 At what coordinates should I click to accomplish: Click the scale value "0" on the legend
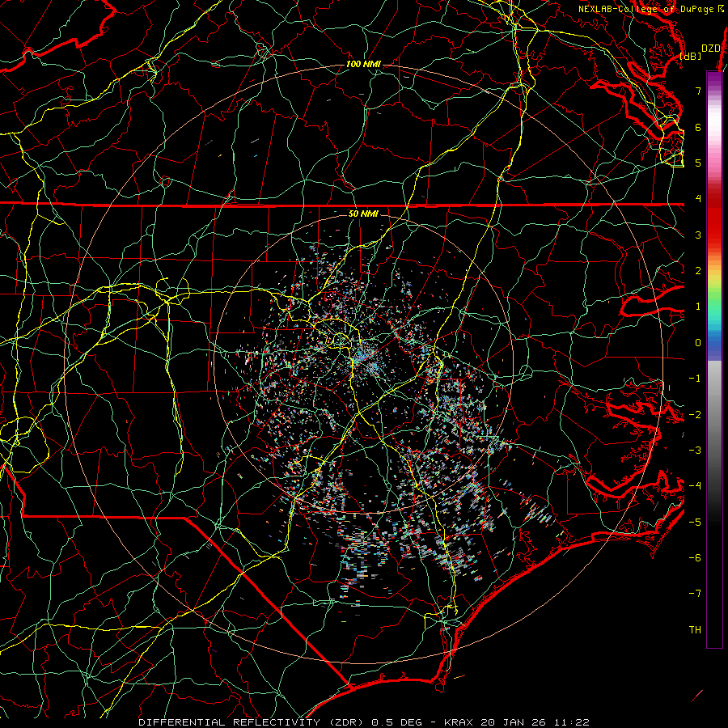click(x=698, y=343)
